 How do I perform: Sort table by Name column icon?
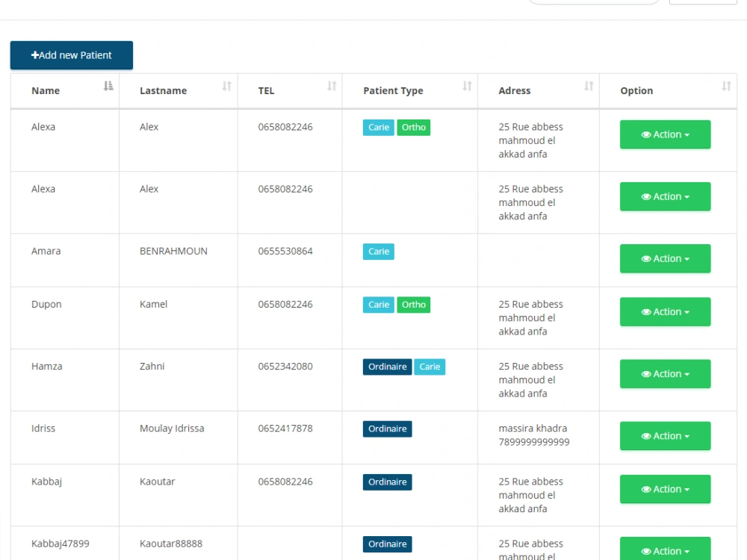tap(108, 86)
